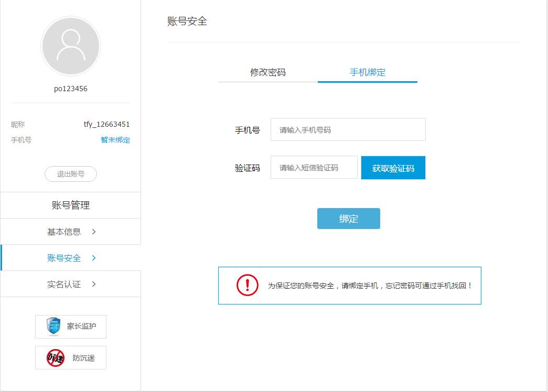Select 账号安全 in the sidebar

(x=64, y=258)
